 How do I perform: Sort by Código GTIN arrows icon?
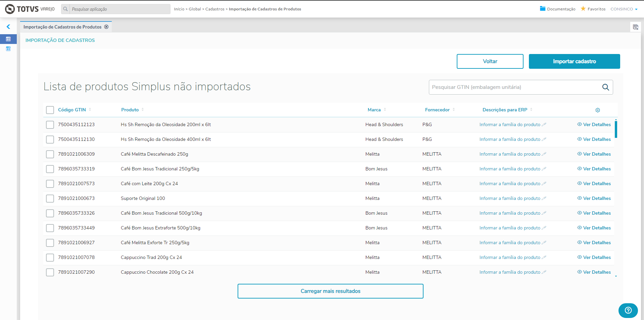(x=90, y=110)
